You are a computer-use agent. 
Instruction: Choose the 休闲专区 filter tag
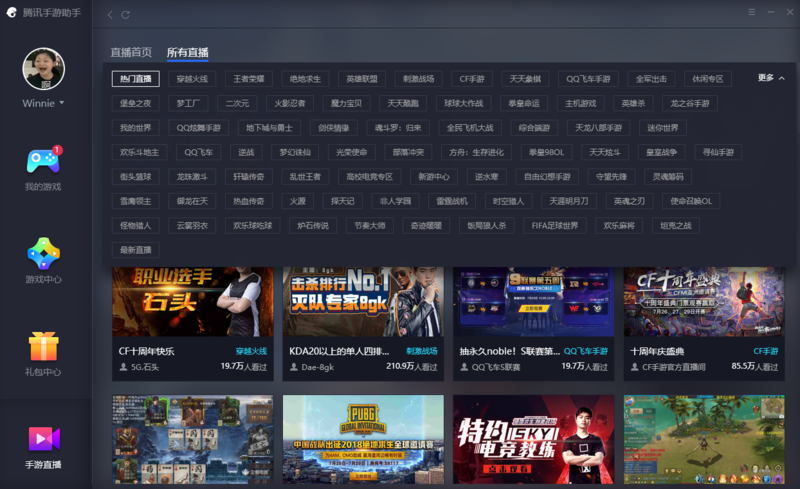(x=708, y=79)
